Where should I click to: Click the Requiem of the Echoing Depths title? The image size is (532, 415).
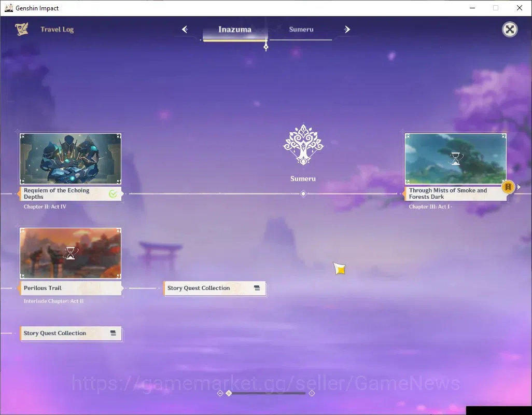coord(57,193)
